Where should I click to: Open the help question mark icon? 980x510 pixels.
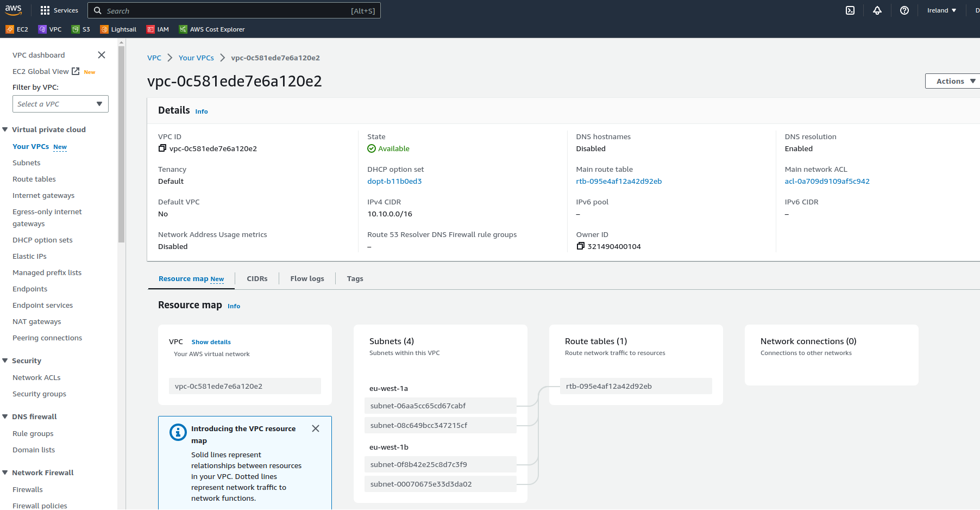904,10
